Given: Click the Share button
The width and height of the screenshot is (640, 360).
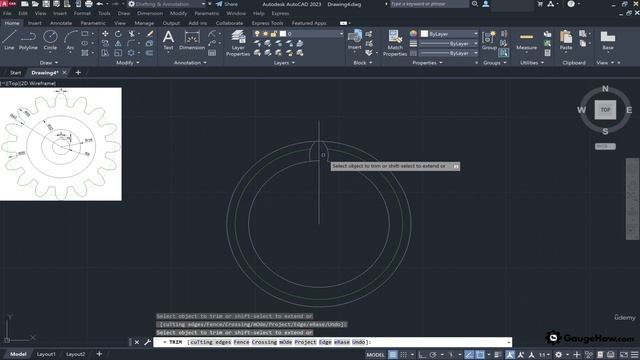Looking at the screenshot, I should click(x=227, y=4).
